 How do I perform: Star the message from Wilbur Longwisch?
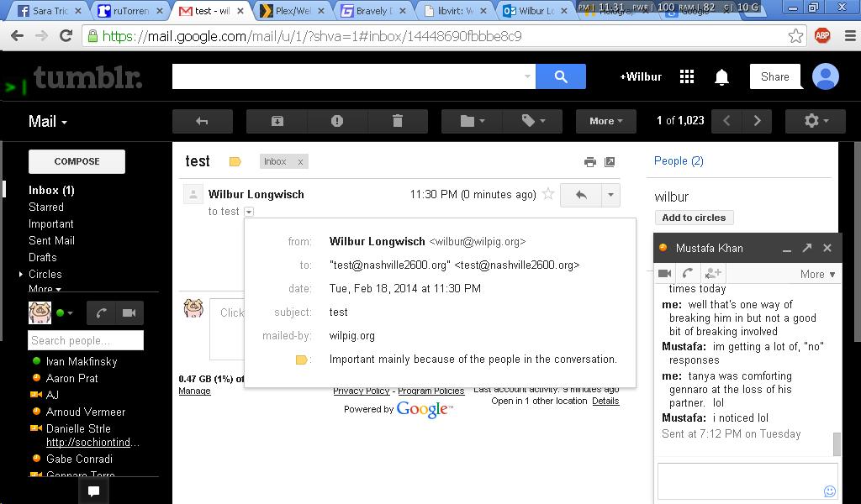[548, 193]
